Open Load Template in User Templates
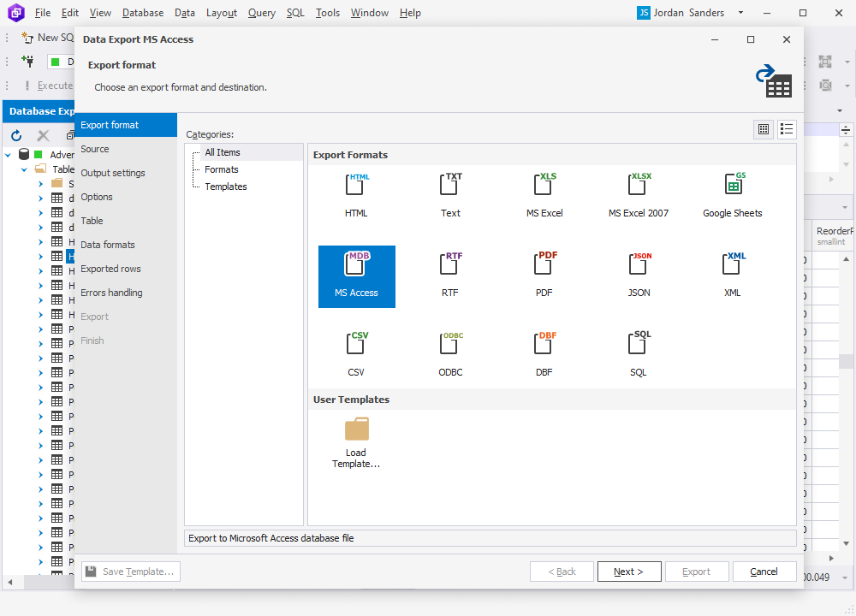 (x=356, y=435)
